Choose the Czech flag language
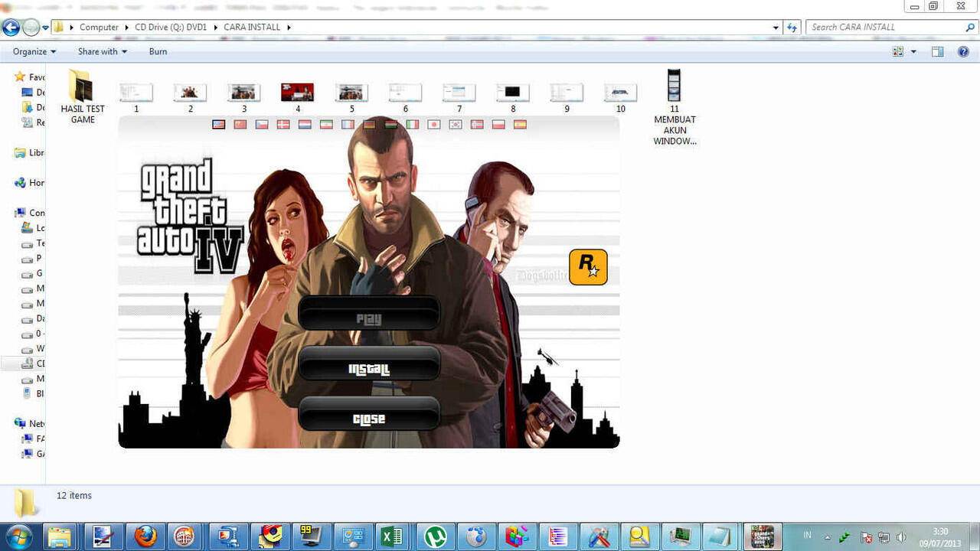 pos(262,124)
